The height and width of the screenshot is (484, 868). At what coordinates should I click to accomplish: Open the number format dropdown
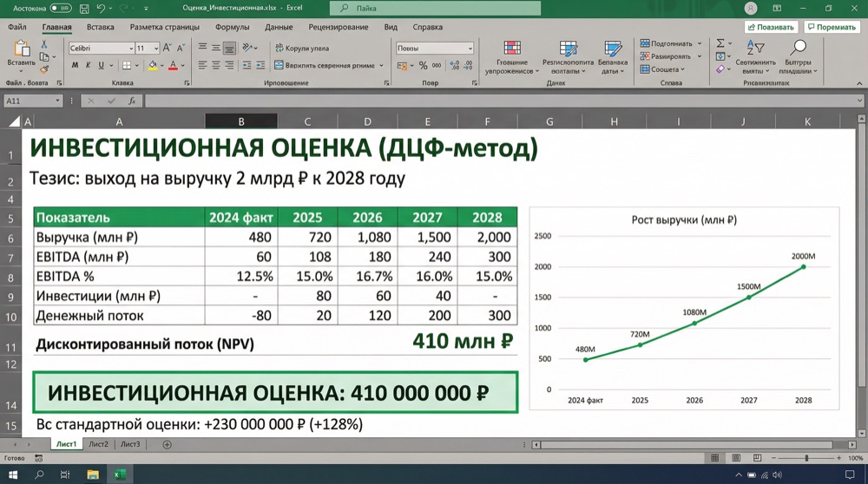click(470, 49)
